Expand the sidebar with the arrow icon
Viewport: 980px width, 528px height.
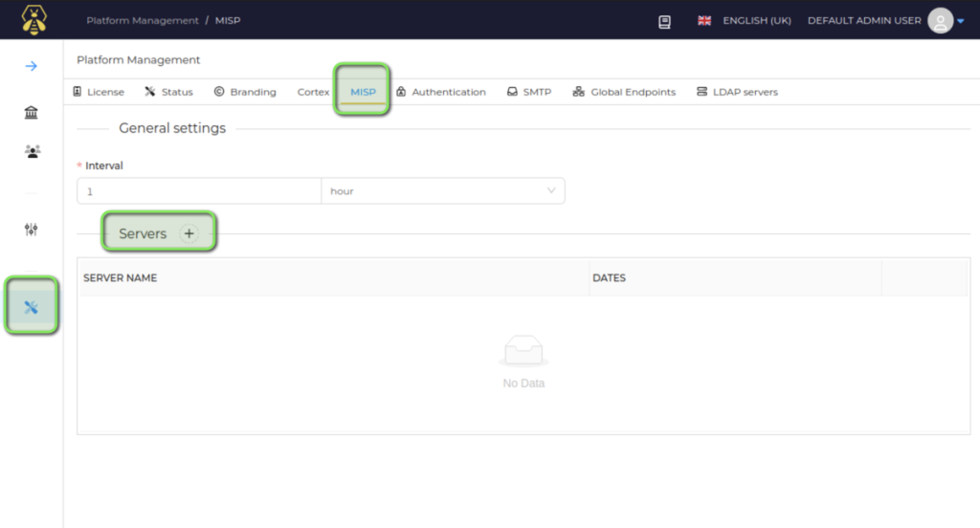[32, 66]
